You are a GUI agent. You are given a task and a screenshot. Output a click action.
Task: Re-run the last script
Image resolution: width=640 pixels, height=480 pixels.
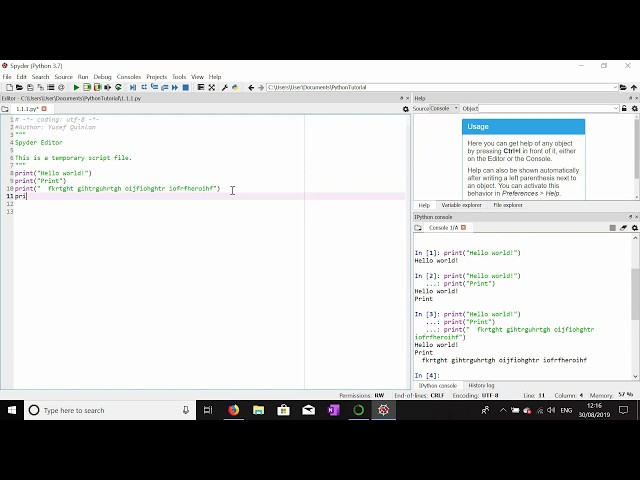click(x=118, y=87)
